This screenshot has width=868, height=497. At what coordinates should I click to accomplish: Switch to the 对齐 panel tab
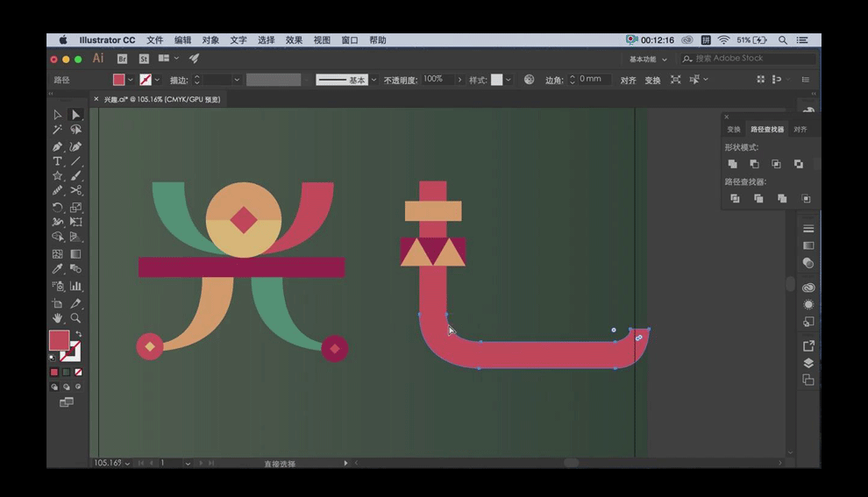coord(800,130)
